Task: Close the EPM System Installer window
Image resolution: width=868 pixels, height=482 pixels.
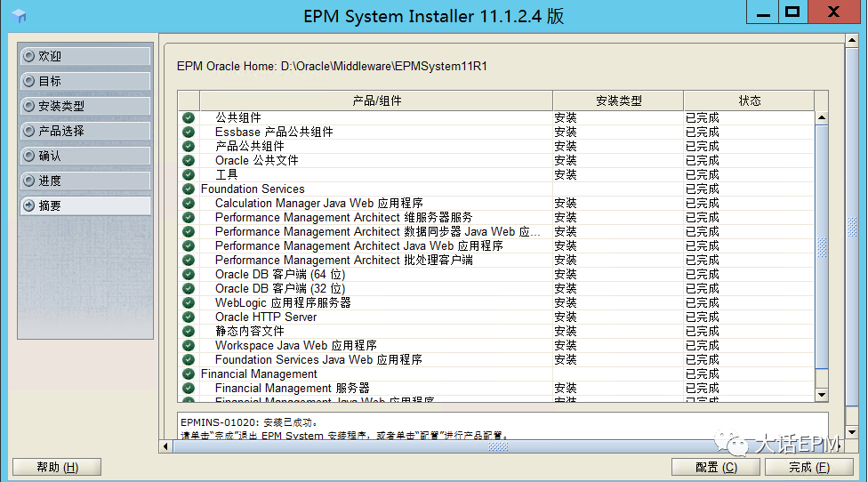Action: tap(834, 12)
